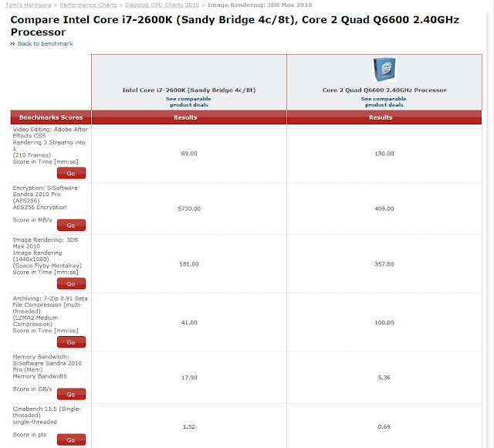Click the Video Editing: Adobe After Effects description
Image resolution: width=494 pixels, height=448 pixels.
coord(50,145)
